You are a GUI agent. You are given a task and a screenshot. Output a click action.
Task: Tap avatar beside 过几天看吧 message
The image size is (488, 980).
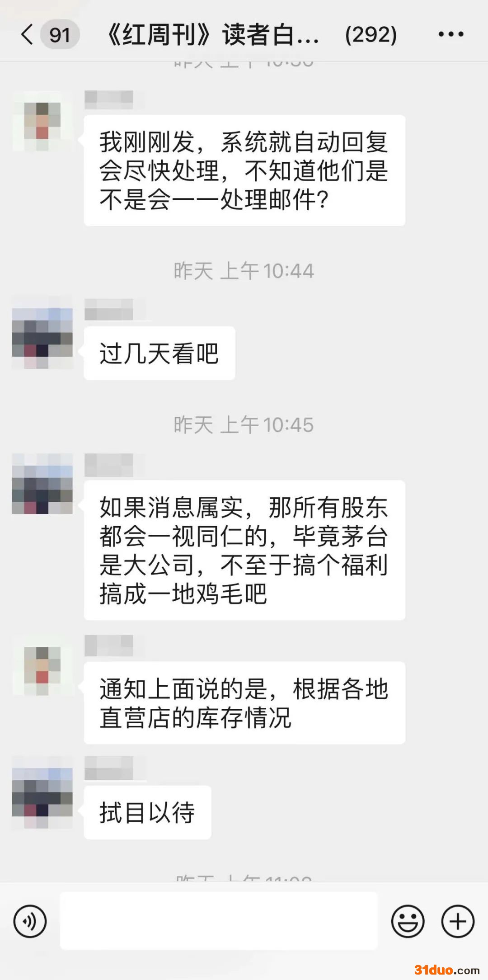(42, 333)
